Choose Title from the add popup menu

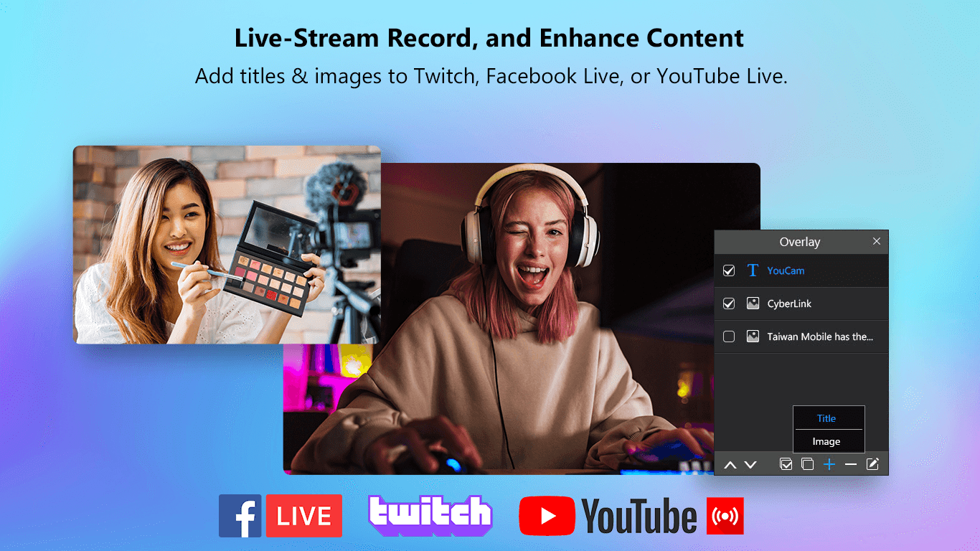click(826, 418)
